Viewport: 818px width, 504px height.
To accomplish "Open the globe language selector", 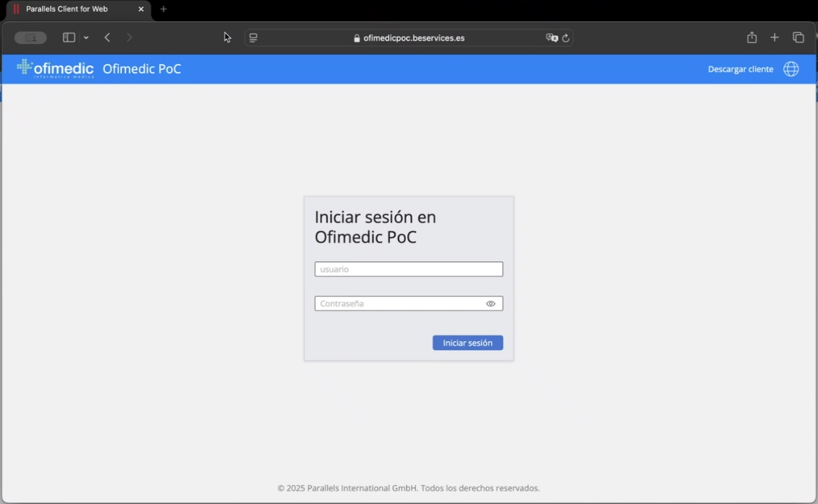I will (791, 69).
